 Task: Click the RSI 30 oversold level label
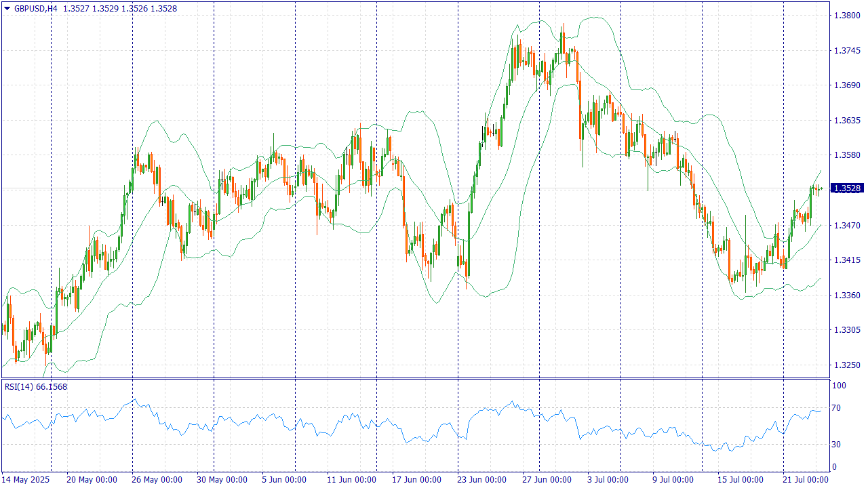pyautogui.click(x=837, y=445)
